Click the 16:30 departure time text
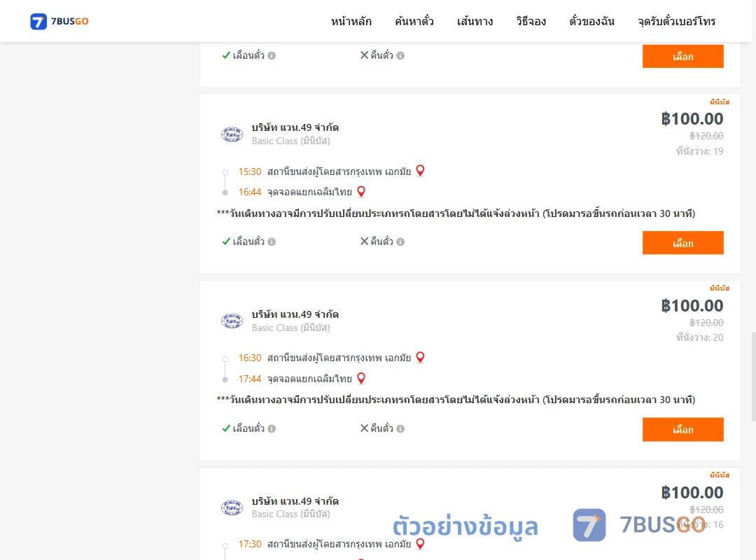756x560 pixels. click(x=250, y=358)
